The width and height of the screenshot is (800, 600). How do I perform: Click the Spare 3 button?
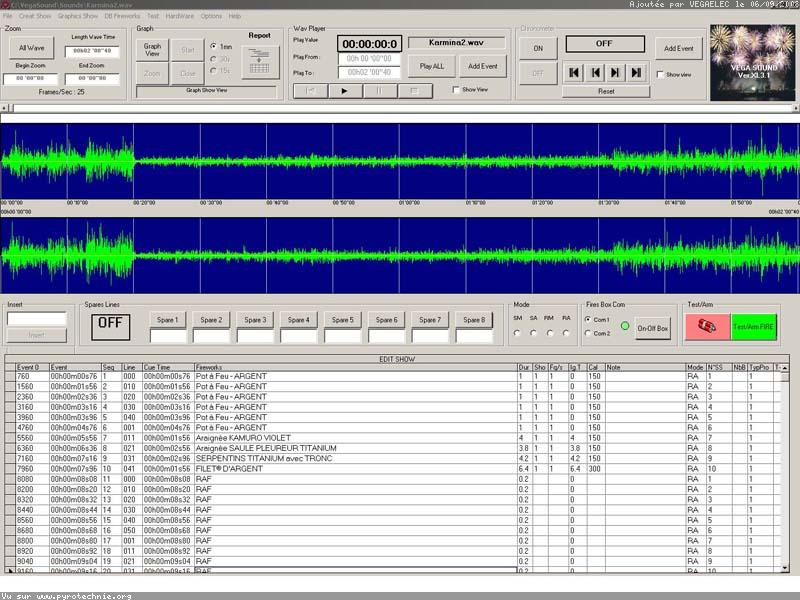pyautogui.click(x=255, y=320)
